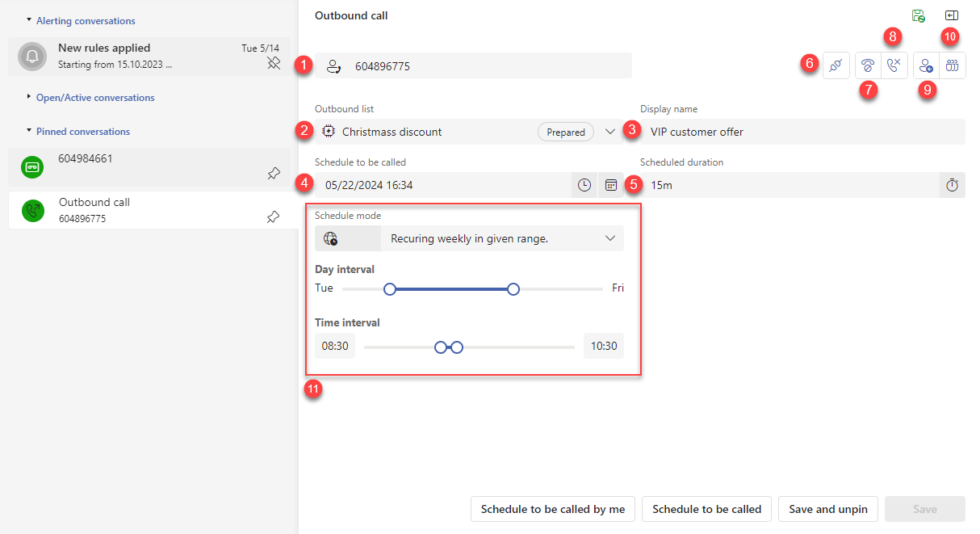Click the green phone icon of Outbound call
This screenshot has width=980, height=534.
pyautogui.click(x=34, y=211)
